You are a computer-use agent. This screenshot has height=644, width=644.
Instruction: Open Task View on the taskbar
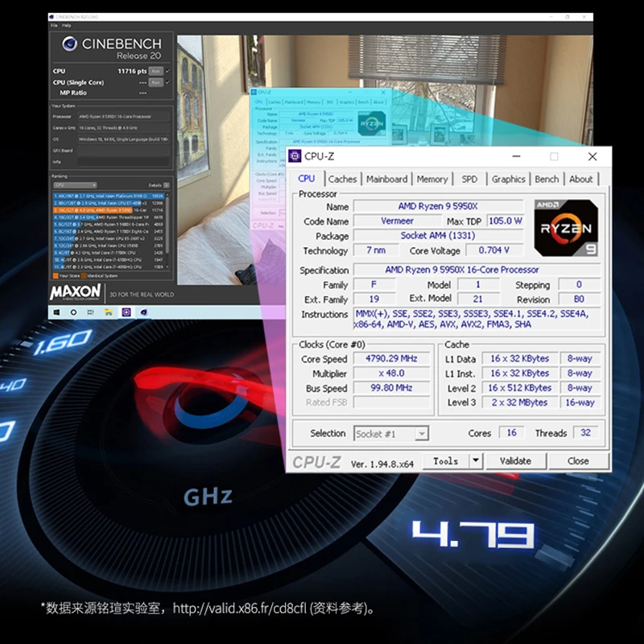[91, 312]
